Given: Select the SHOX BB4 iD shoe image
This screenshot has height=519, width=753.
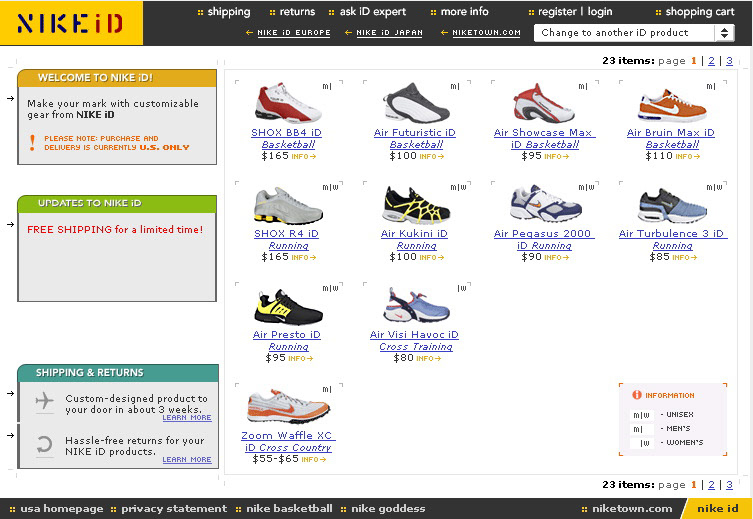Looking at the screenshot, I should click(288, 103).
